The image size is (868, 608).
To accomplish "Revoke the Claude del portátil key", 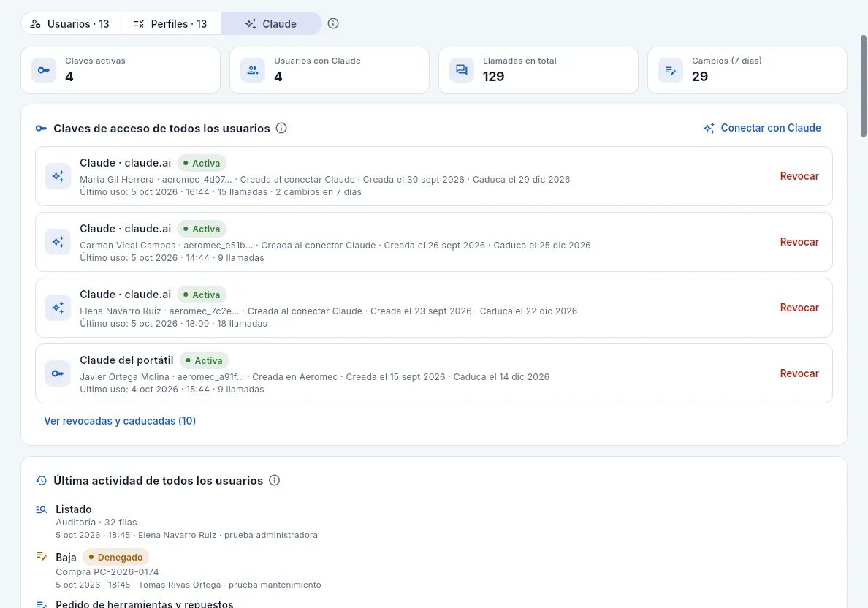I will [x=799, y=373].
